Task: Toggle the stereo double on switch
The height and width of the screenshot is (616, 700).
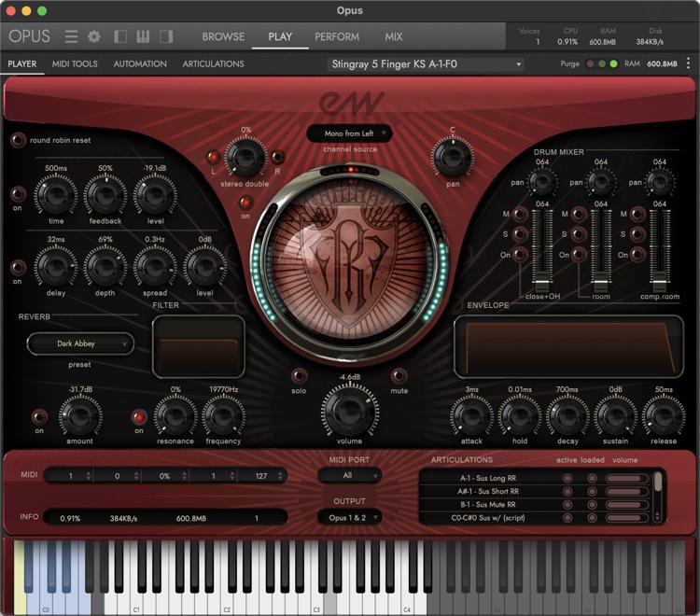Action: (245, 203)
